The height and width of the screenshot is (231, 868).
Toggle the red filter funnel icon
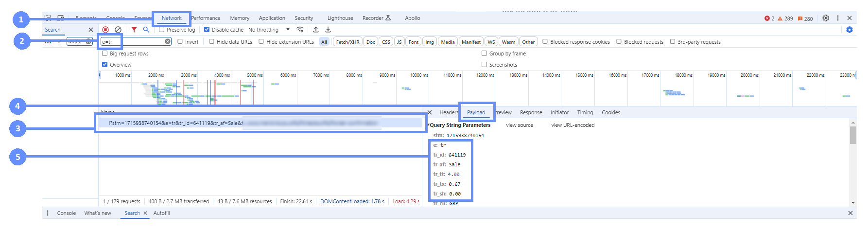point(134,30)
